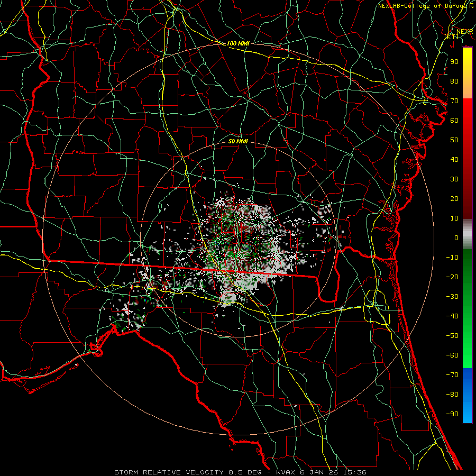
Task: Select the -30 value on the velocity scale
Action: coord(452,297)
